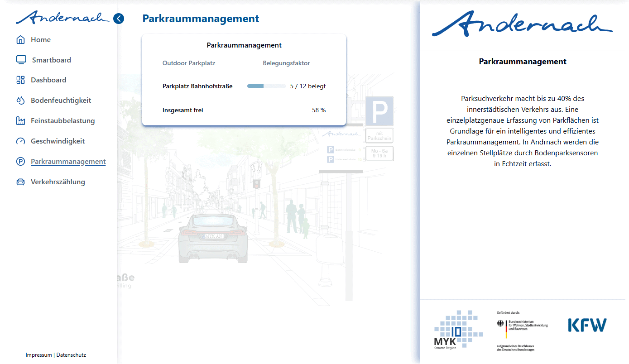
Task: Open the Impressum link
Action: coord(39,355)
